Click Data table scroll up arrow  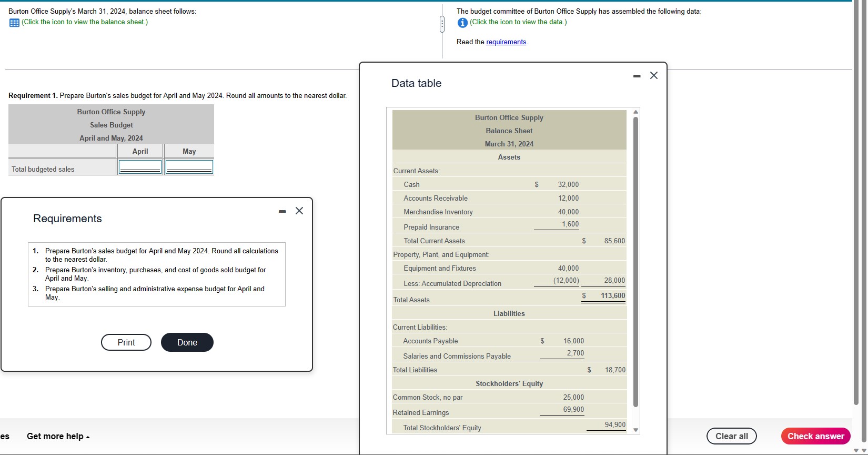click(x=635, y=112)
